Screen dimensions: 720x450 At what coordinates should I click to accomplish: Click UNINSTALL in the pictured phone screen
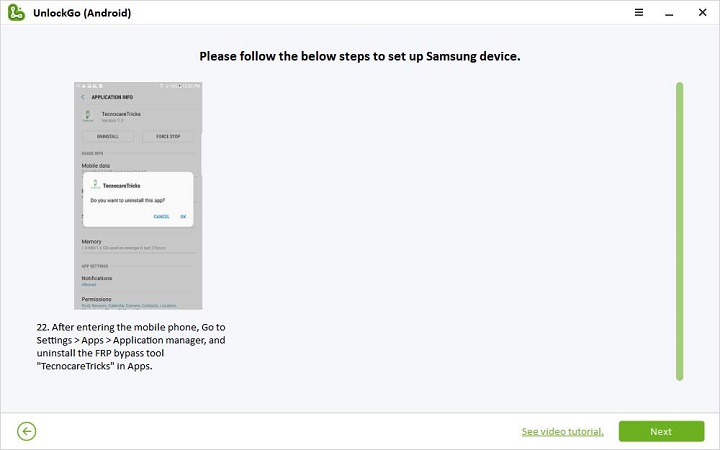pos(108,136)
